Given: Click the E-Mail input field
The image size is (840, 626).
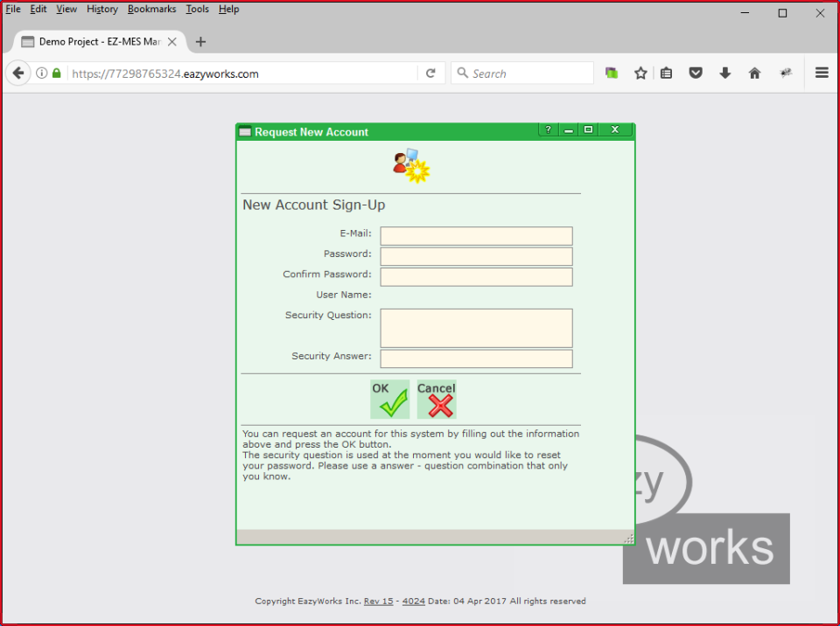Looking at the screenshot, I should click(x=476, y=235).
